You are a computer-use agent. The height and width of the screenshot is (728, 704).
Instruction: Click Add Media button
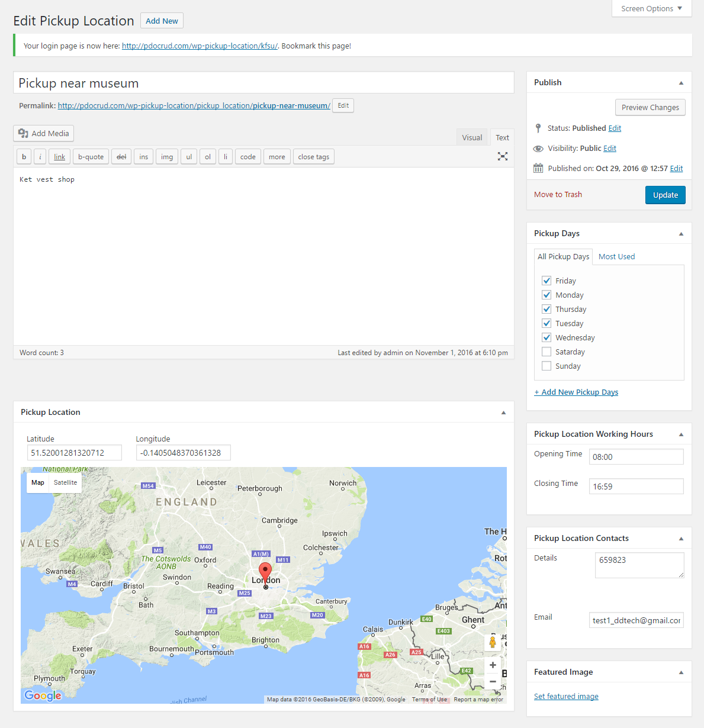coord(43,133)
